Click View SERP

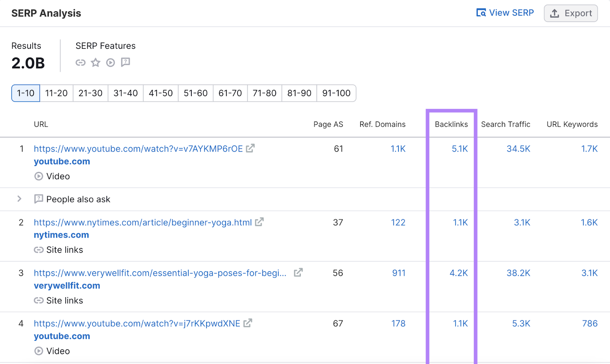(x=505, y=13)
